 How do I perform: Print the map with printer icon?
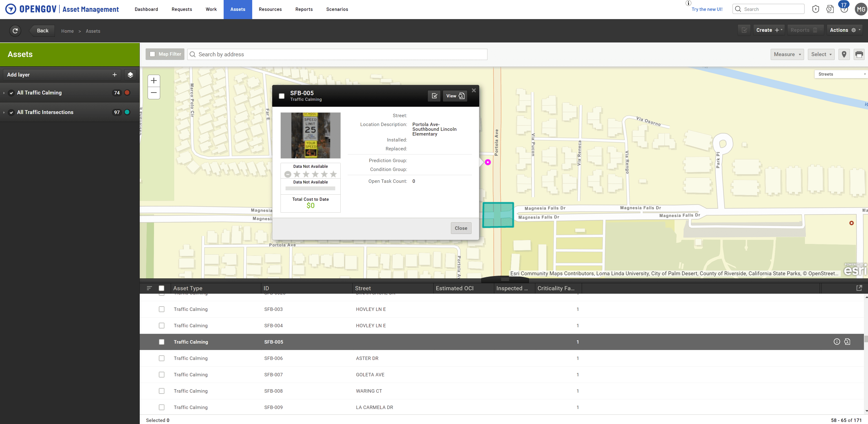tap(859, 54)
